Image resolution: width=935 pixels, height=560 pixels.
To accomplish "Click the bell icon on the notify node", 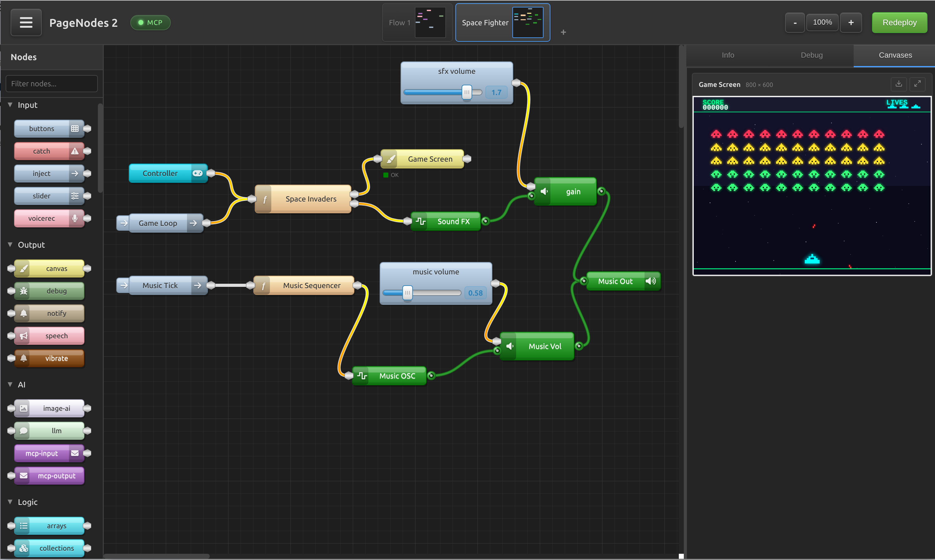I will point(24,313).
